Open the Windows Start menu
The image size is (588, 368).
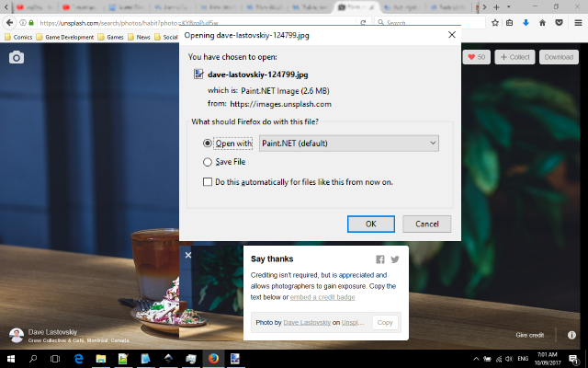pyautogui.click(x=11, y=359)
